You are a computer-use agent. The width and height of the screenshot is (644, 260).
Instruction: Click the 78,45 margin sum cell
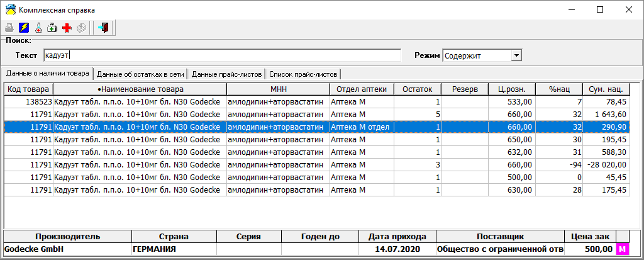pos(606,101)
